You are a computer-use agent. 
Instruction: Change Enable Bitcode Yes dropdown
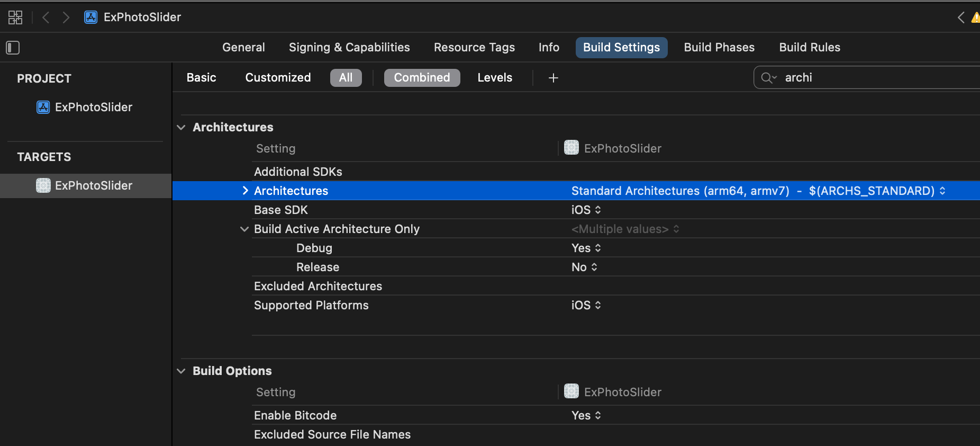pos(586,415)
